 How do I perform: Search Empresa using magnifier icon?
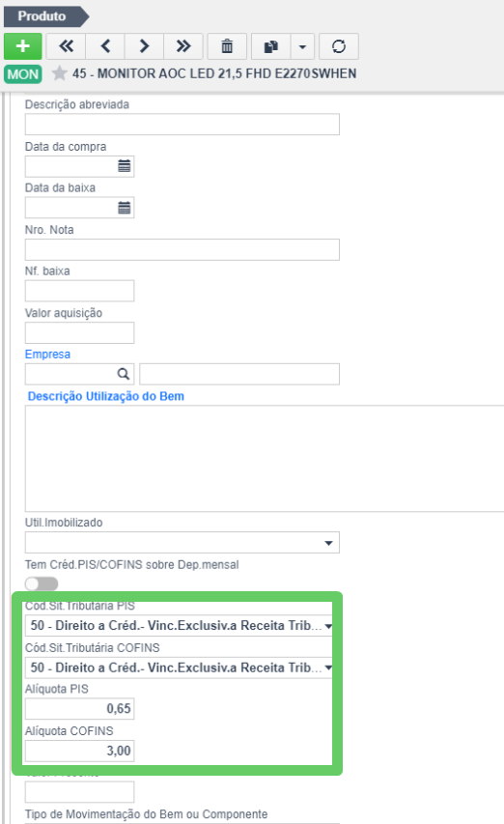pyautogui.click(x=124, y=374)
